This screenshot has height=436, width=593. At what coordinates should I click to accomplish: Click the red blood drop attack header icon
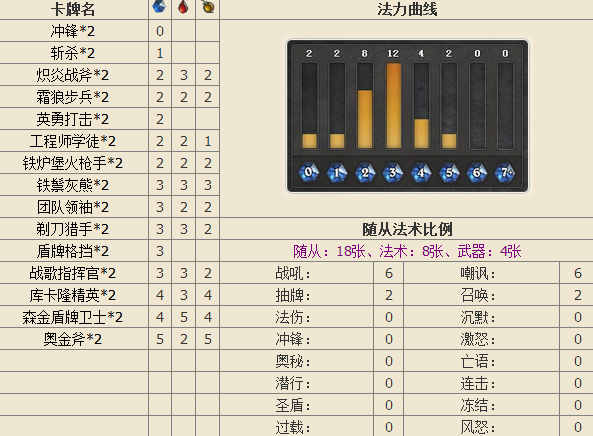coord(183,7)
